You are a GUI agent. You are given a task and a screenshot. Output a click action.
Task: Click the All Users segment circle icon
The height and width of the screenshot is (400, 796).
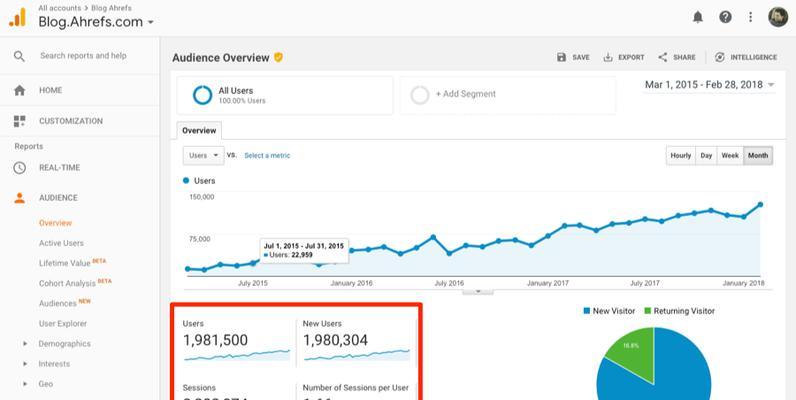[202, 95]
